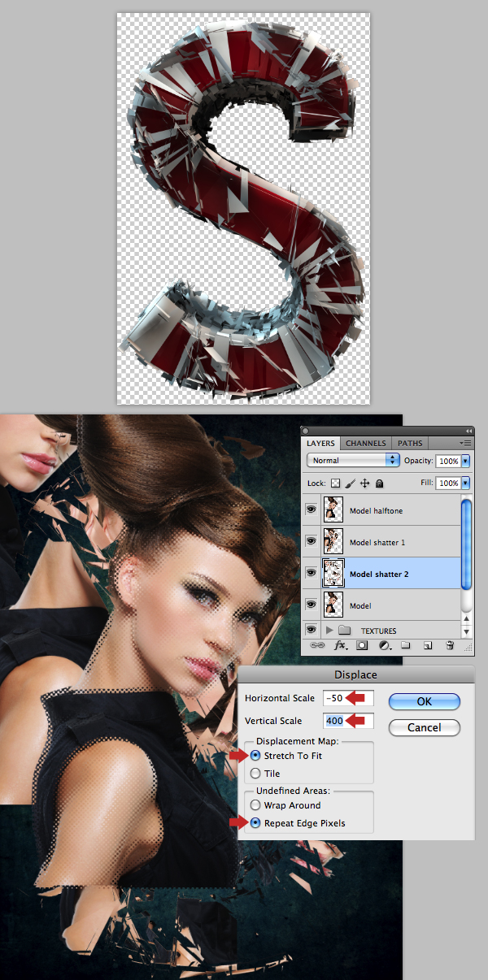Click the Fill value field
This screenshot has width=488, height=980.
click(448, 483)
